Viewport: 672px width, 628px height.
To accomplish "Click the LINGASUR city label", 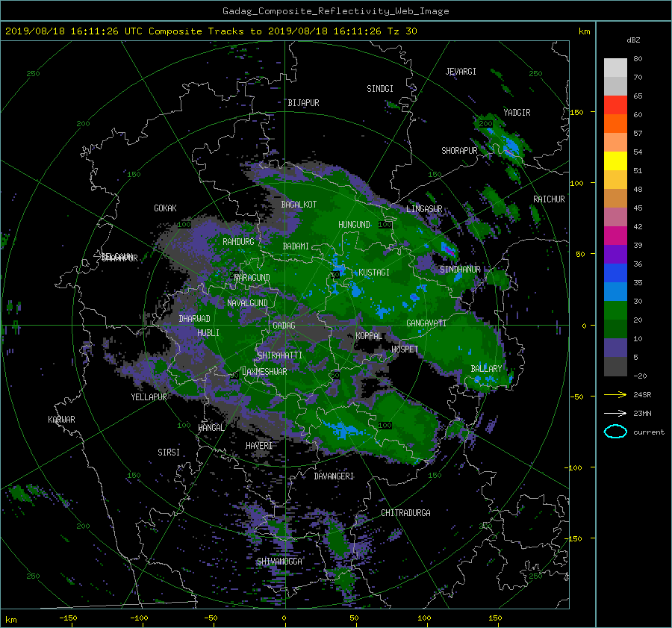I will coord(424,209).
